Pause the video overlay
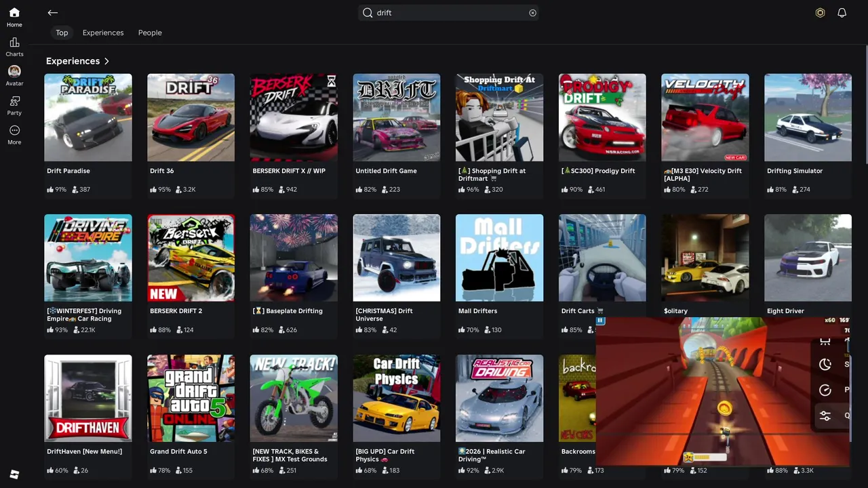This screenshot has width=868, height=488. click(x=600, y=321)
